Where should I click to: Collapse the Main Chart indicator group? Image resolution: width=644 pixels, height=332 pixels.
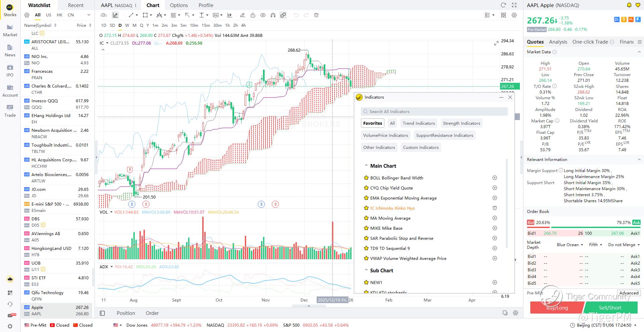pos(366,166)
